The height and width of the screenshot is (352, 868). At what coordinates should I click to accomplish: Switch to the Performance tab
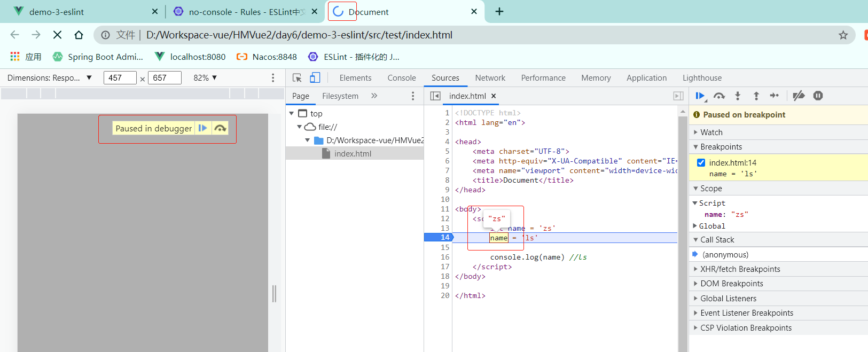click(543, 78)
